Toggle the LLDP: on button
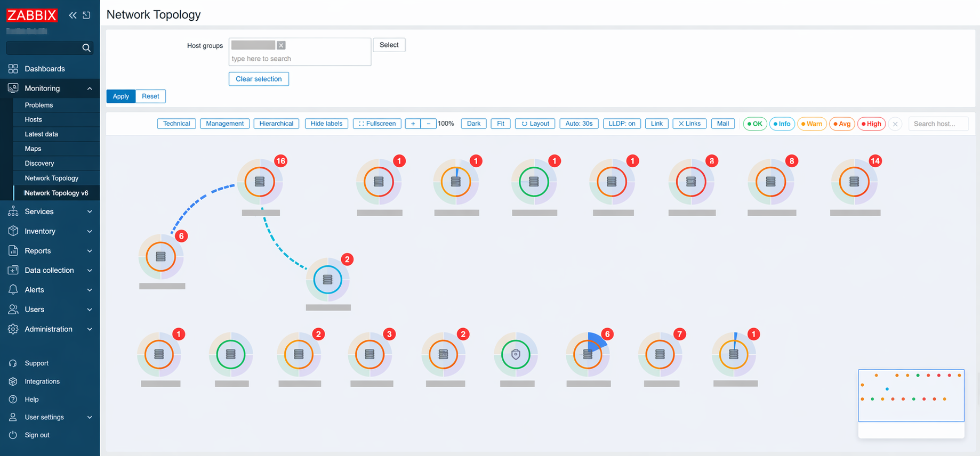980x456 pixels. (622, 124)
